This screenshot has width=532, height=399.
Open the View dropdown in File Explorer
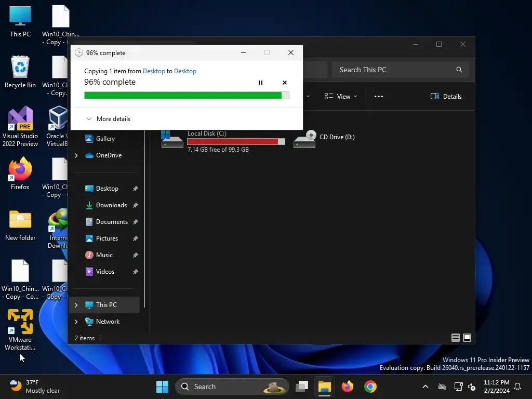click(341, 96)
